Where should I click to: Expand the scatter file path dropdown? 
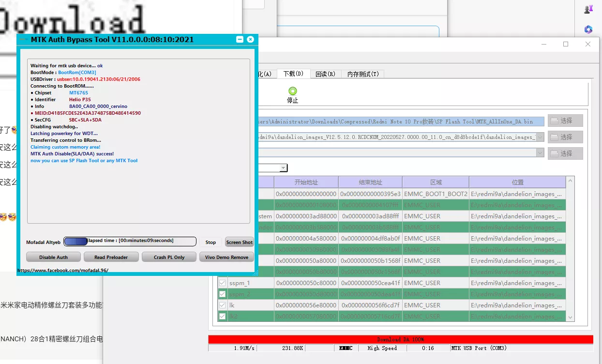pos(540,137)
